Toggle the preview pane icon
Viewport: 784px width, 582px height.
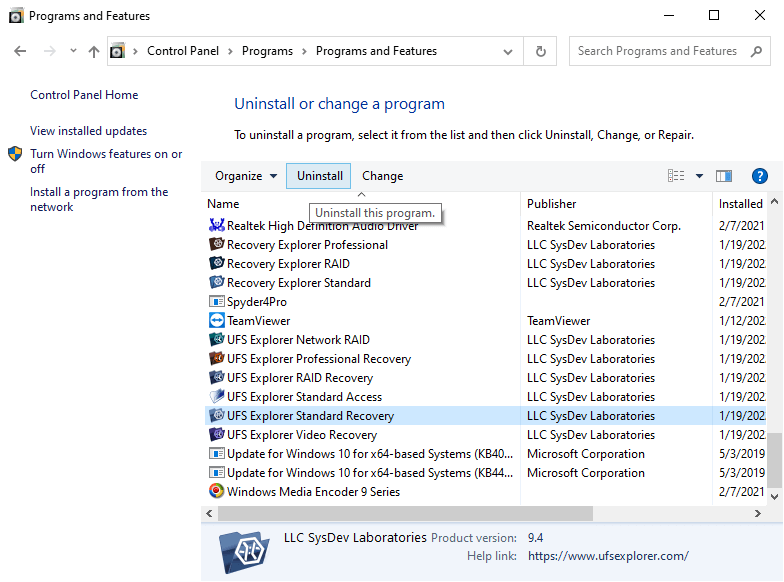[x=724, y=176]
